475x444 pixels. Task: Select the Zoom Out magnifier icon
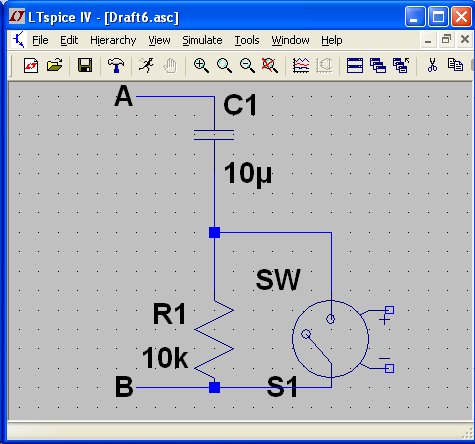[247, 65]
